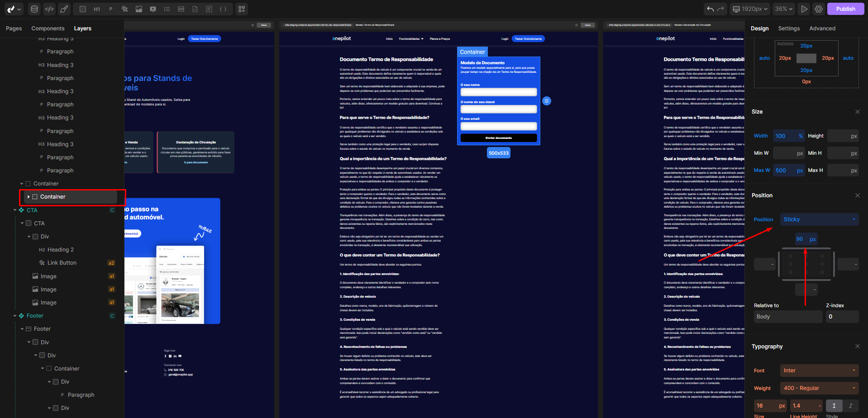
Task: Open the add components grid icon
Action: click(242, 9)
